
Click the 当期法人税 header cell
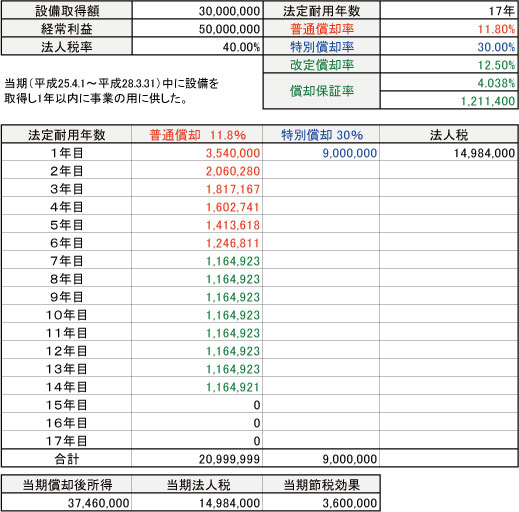coord(197,484)
